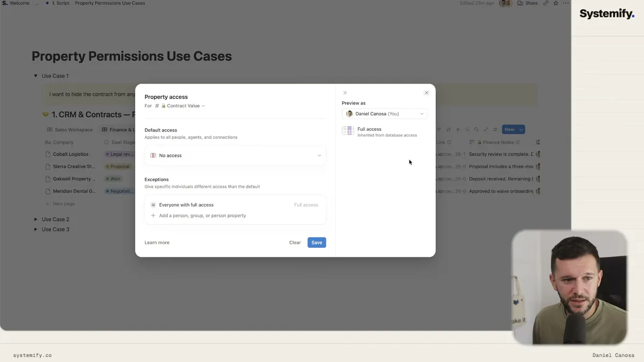Click '+ New page' below the table
Screen dimensions: 644x362
click(x=60, y=204)
